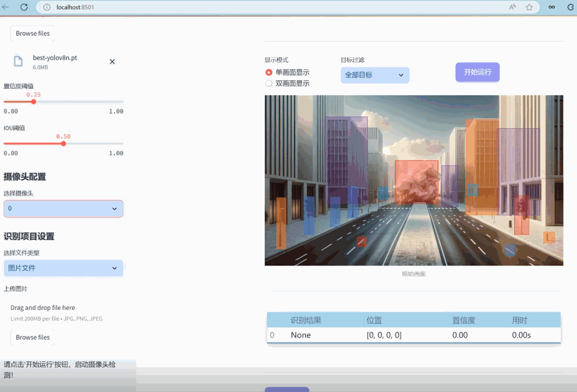Click the 摄像头配置 heading
The height and width of the screenshot is (392, 577).
(25, 177)
